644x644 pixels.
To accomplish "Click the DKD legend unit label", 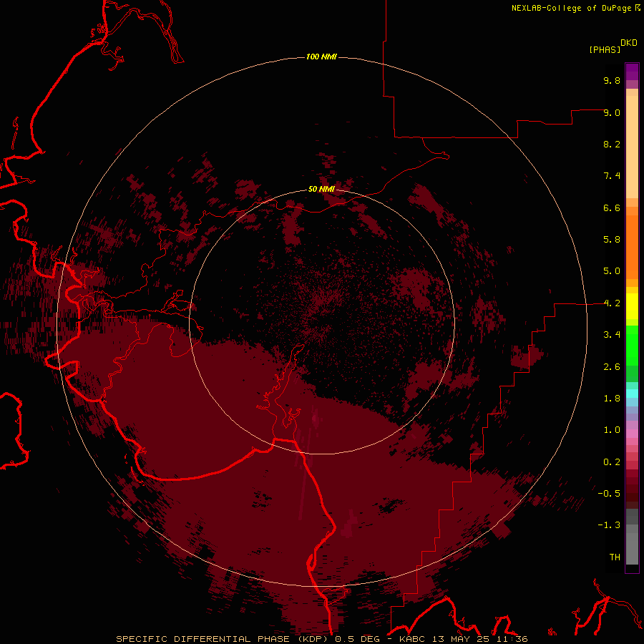I will coord(629,43).
